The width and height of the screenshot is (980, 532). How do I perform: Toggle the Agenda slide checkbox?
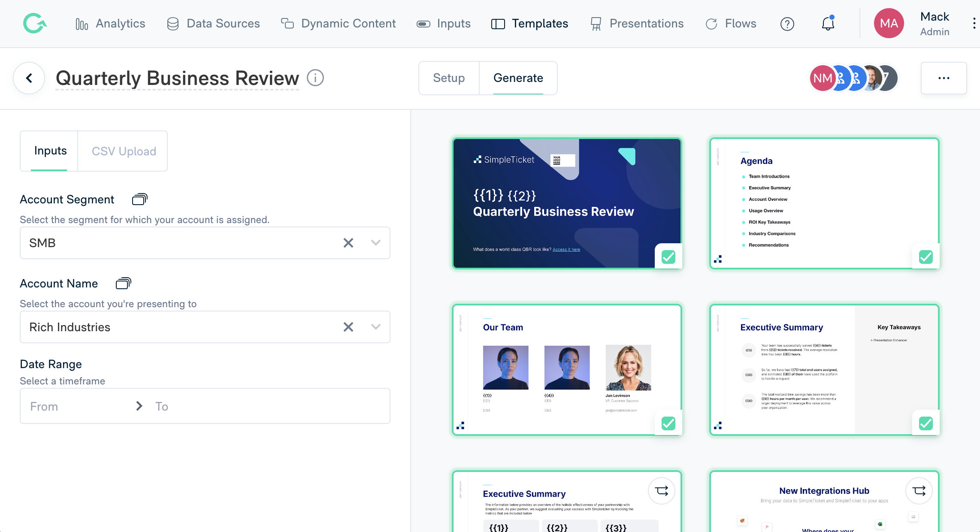pyautogui.click(x=926, y=257)
